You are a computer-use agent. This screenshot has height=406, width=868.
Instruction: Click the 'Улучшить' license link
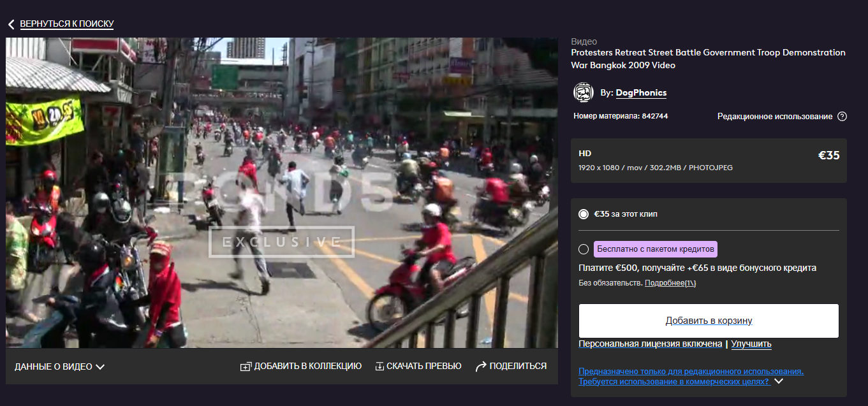(x=751, y=344)
